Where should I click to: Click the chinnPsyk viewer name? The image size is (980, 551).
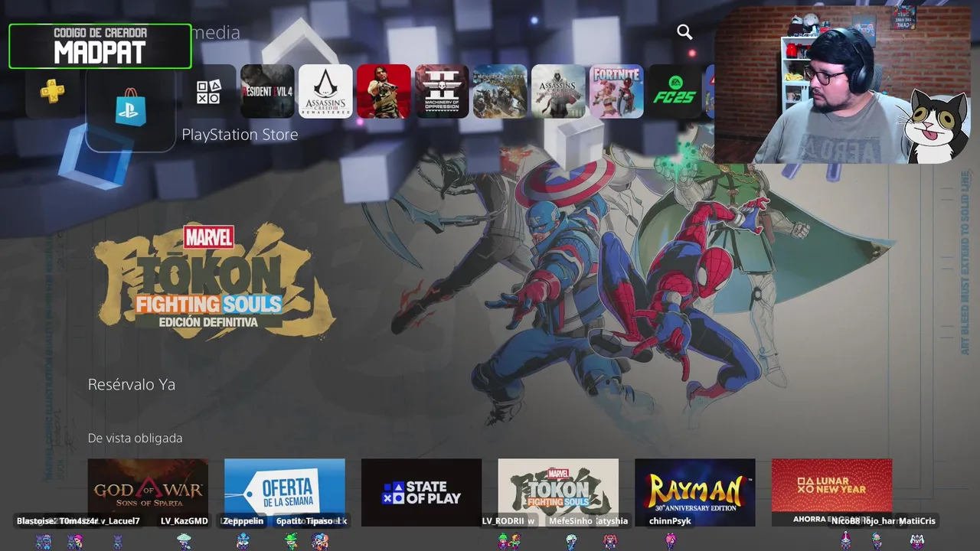tap(670, 521)
